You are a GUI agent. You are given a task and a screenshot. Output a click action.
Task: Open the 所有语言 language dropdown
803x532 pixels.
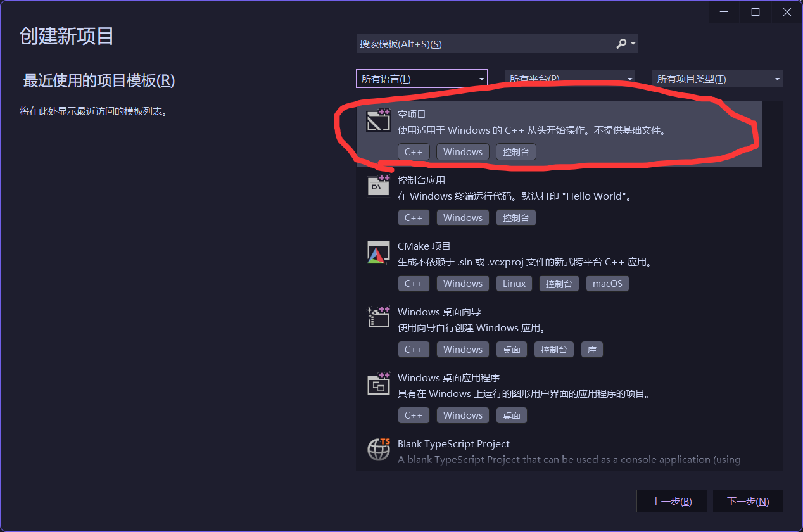coord(422,79)
